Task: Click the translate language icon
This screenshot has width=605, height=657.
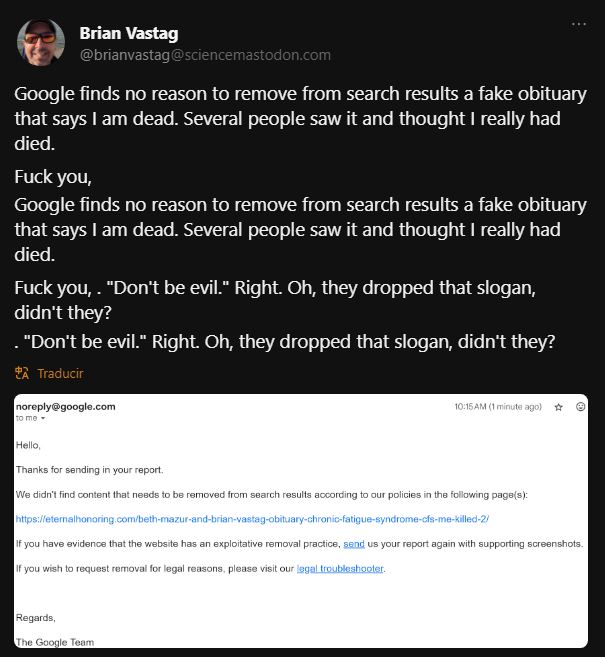Action: pos(22,373)
